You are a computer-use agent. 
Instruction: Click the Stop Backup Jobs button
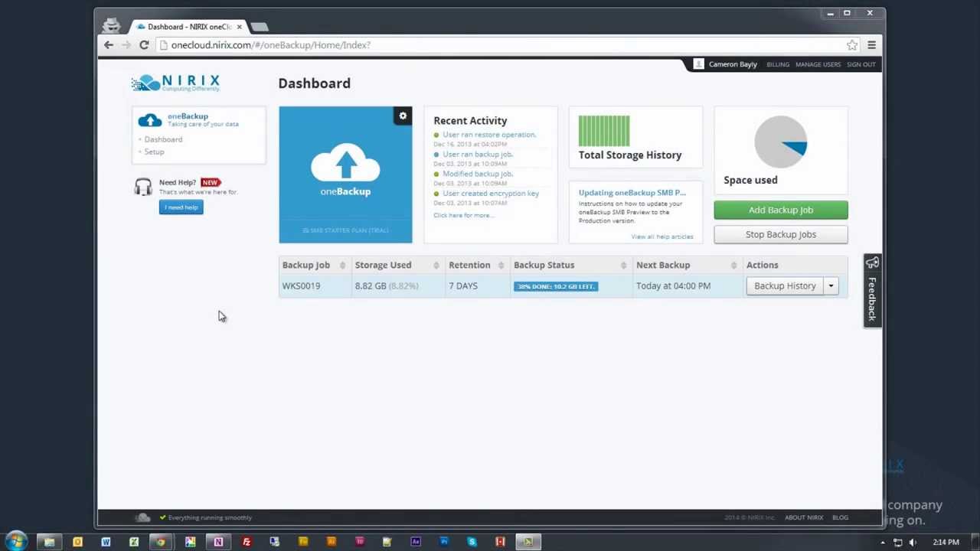(781, 234)
